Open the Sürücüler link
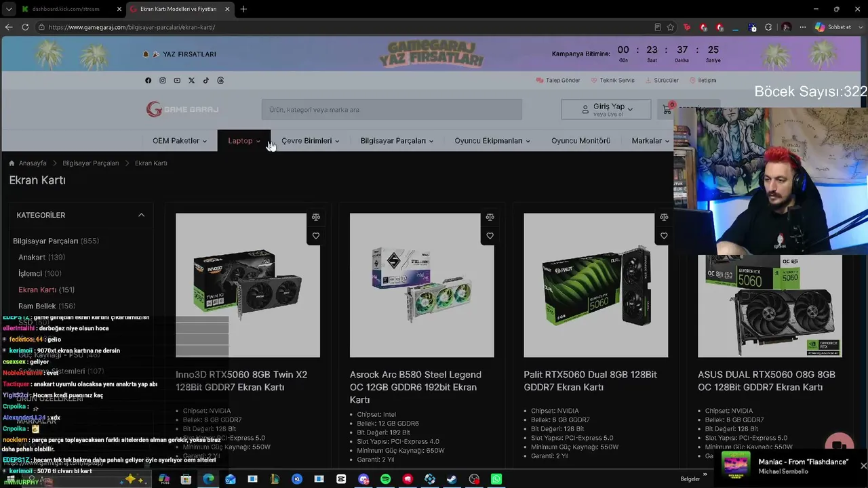This screenshot has width=868, height=488. (662, 81)
